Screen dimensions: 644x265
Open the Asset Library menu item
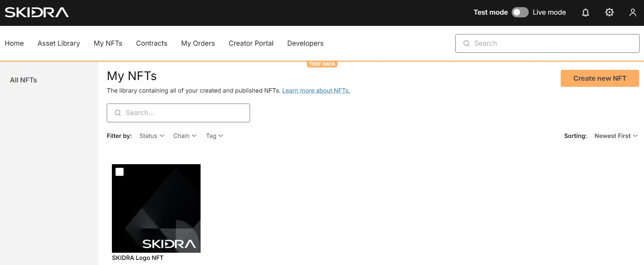[59, 43]
